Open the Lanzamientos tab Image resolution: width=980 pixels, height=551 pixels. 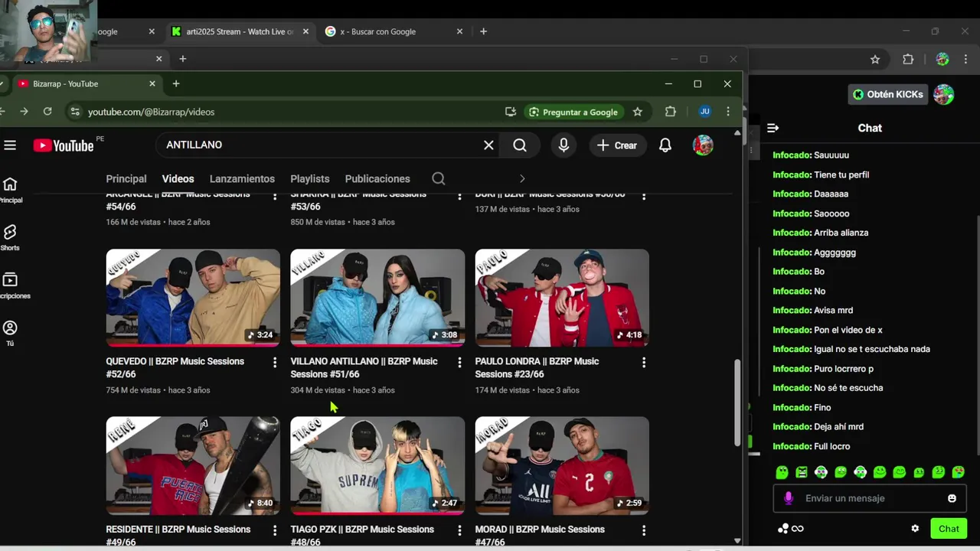pyautogui.click(x=242, y=178)
